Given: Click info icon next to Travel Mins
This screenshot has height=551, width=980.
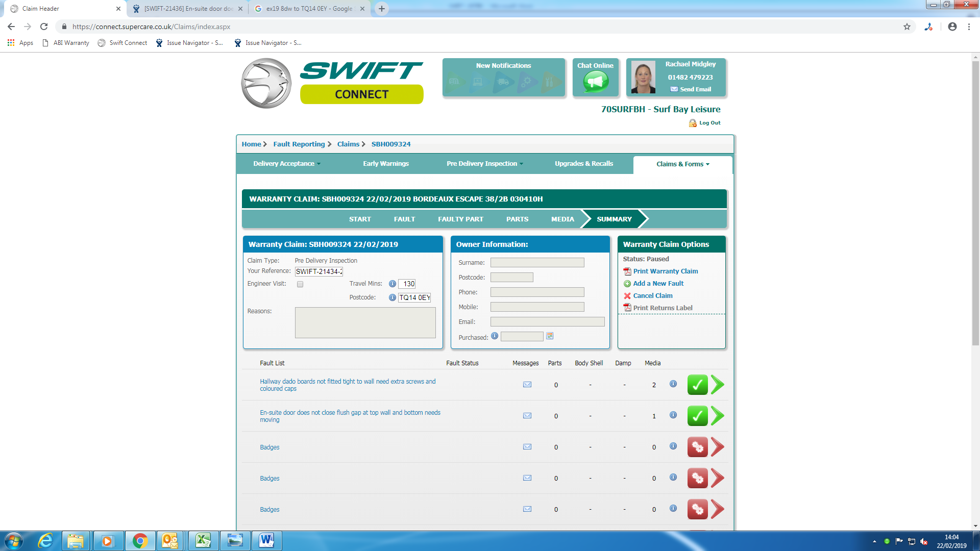Looking at the screenshot, I should 392,284.
